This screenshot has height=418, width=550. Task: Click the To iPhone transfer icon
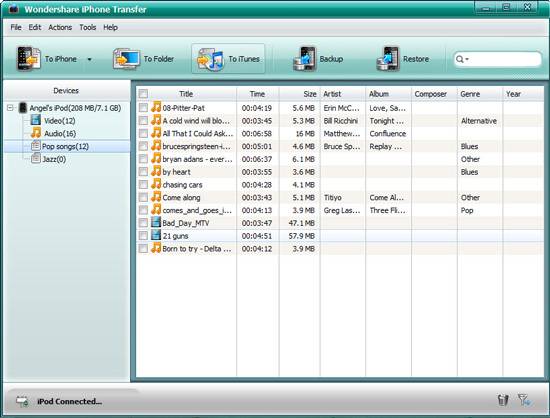pyautogui.click(x=29, y=59)
